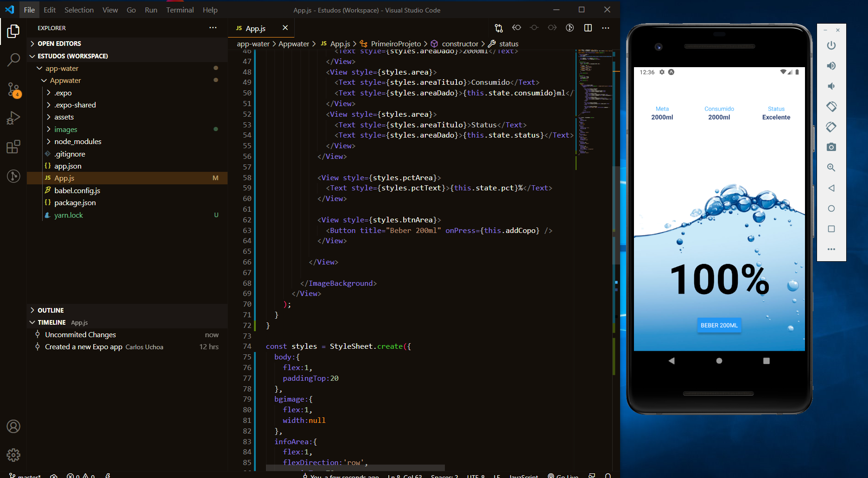Activate emulator zoom magnifier
The height and width of the screenshot is (478, 868).
point(831,168)
